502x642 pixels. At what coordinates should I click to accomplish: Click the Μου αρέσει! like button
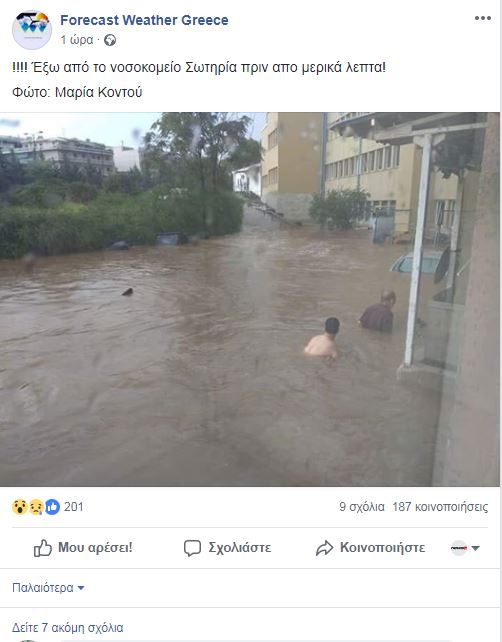(83, 548)
